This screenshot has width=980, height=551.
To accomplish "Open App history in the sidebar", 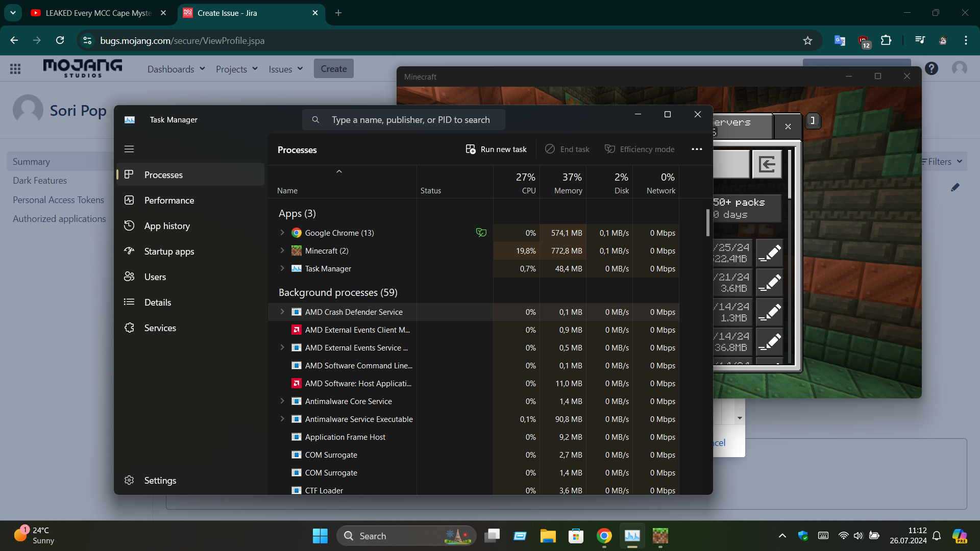I will point(167,226).
